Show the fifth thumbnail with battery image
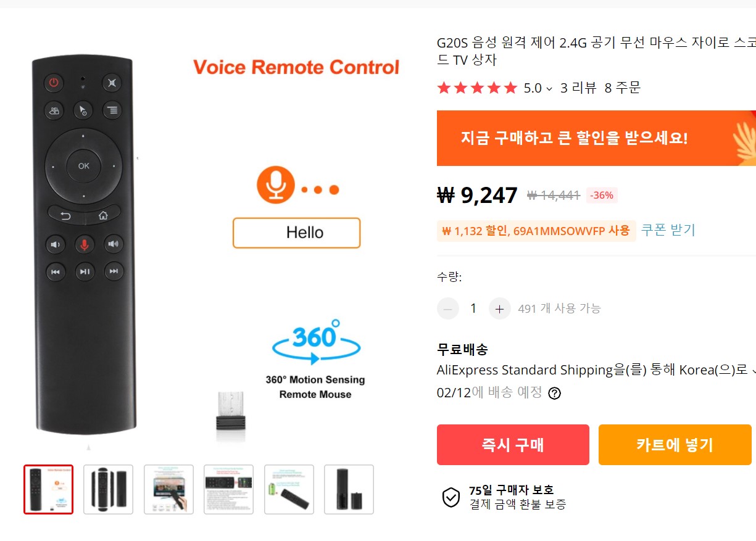 coord(289,489)
